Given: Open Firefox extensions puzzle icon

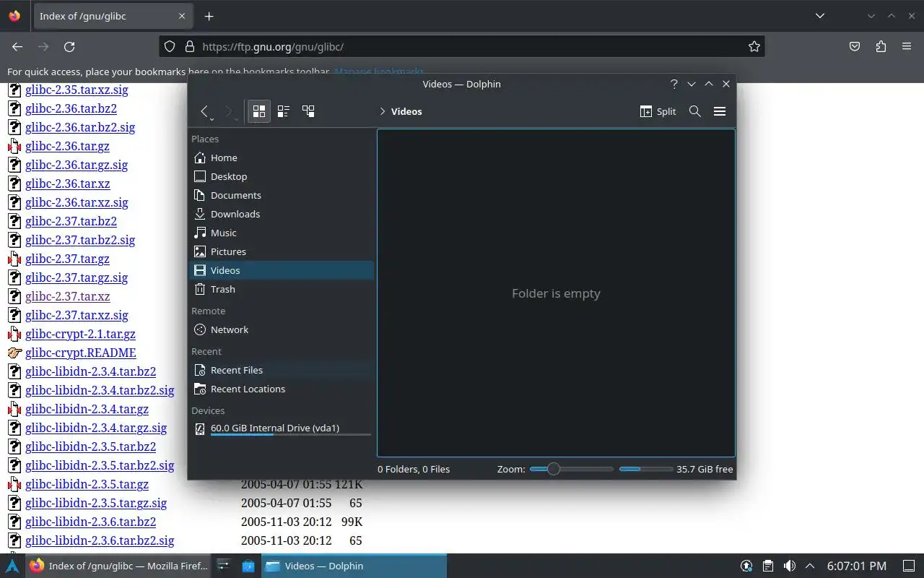Looking at the screenshot, I should click(881, 46).
